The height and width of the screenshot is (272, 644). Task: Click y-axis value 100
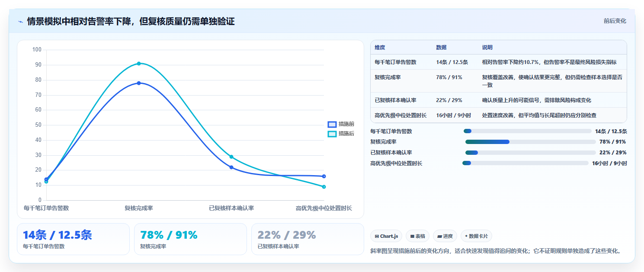37,50
